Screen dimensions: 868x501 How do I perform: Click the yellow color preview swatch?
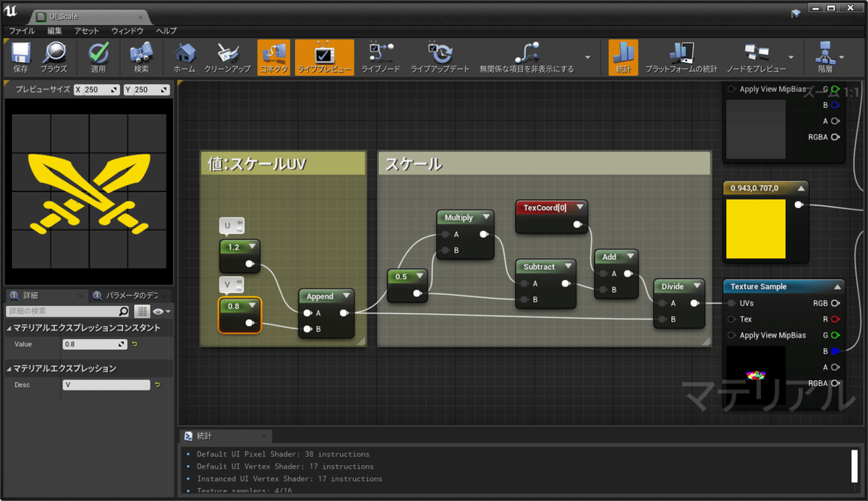pos(755,229)
